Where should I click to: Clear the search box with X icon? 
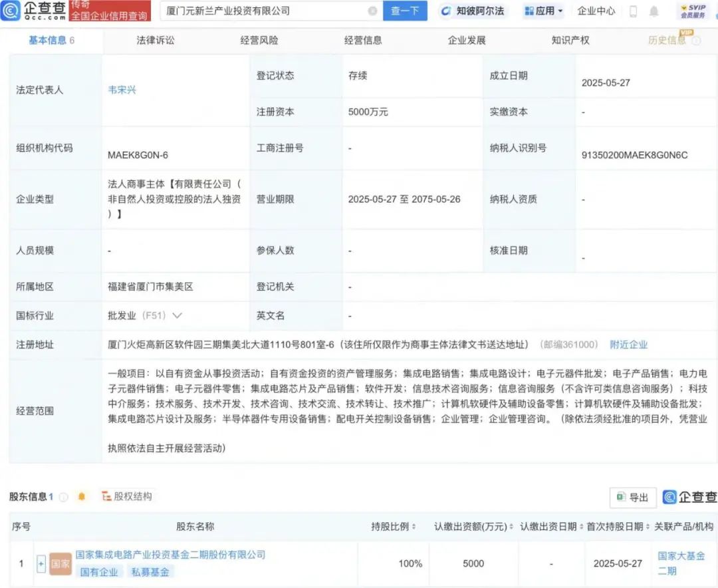click(372, 11)
